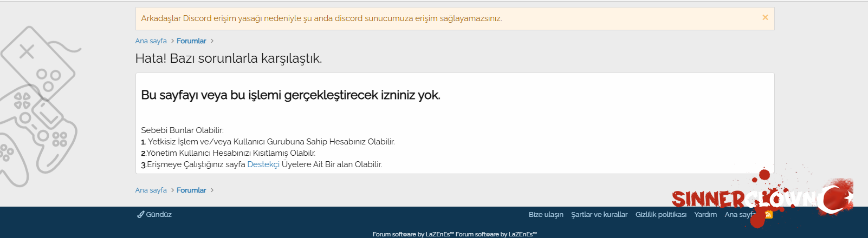
Task: Open the Yardım footer link
Action: click(705, 215)
